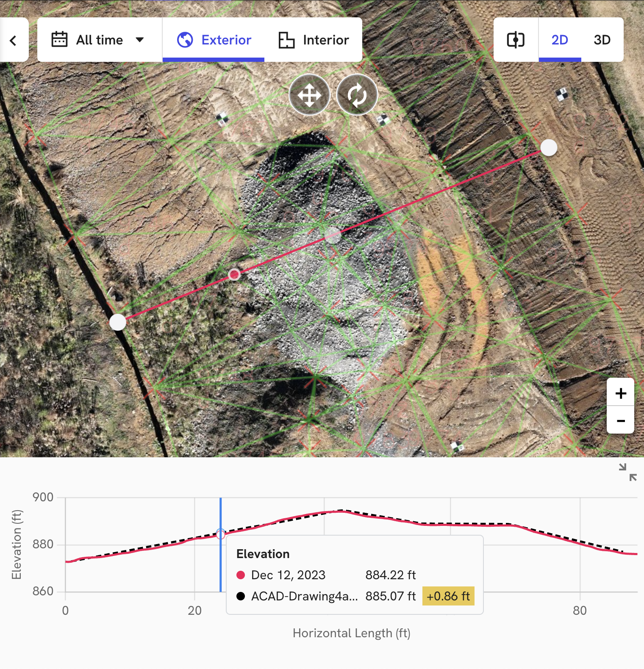Screen dimensions: 644x669
Task: Click the globe icon on Exterior tab
Action: 185,40
